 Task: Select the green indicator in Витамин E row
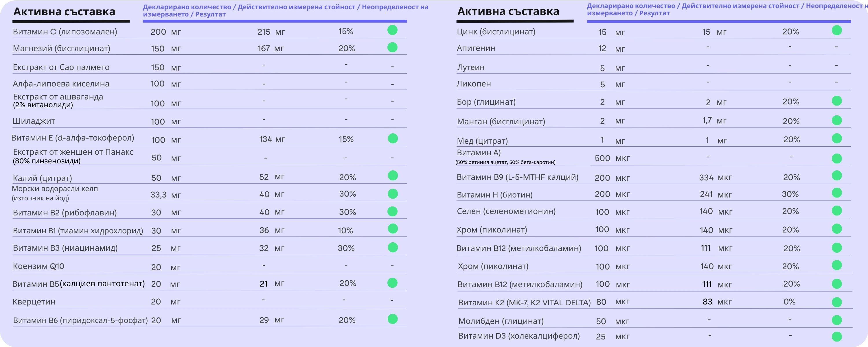393,139
